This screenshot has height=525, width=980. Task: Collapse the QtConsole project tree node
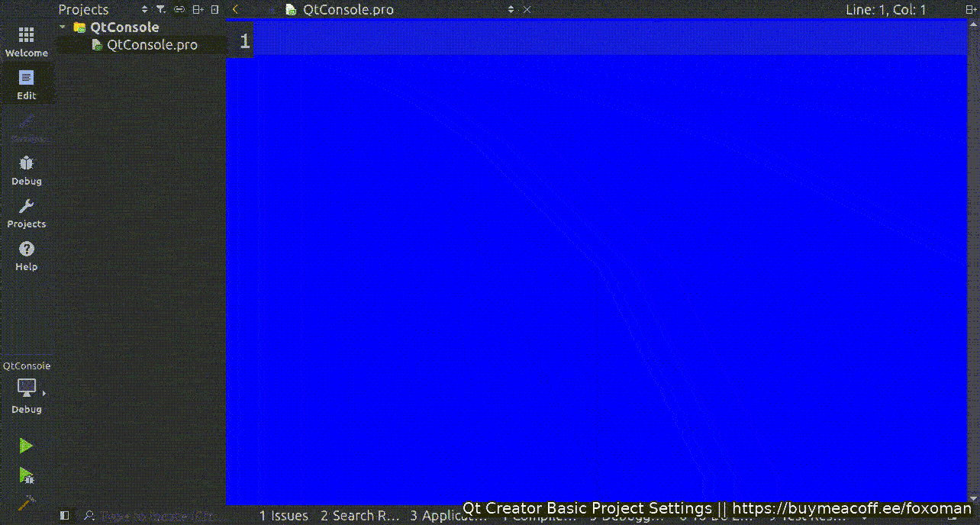63,27
